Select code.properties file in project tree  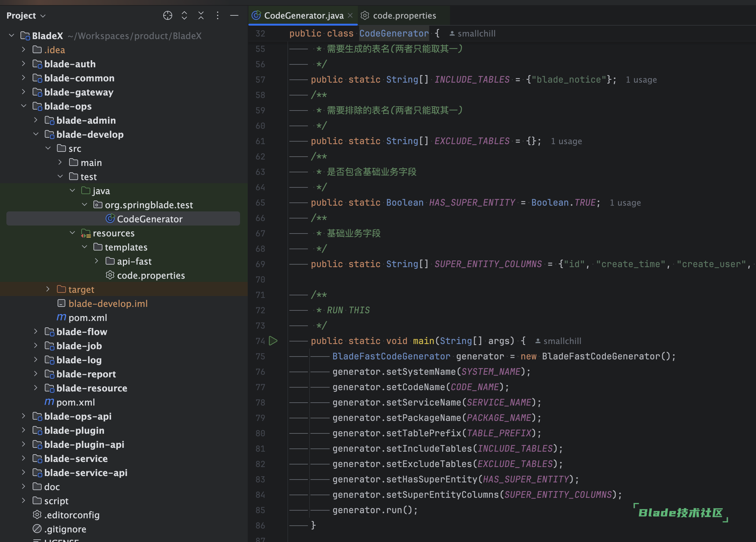(145, 275)
